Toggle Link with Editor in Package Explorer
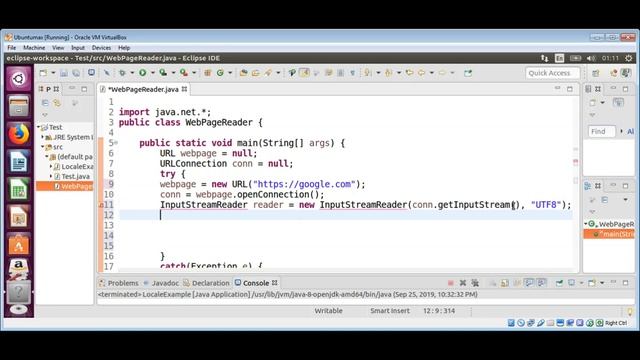The width and height of the screenshot is (640, 360). point(57,103)
